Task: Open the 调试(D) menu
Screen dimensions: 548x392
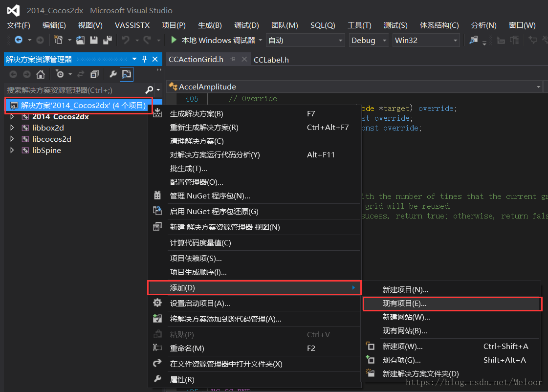Action: click(246, 25)
